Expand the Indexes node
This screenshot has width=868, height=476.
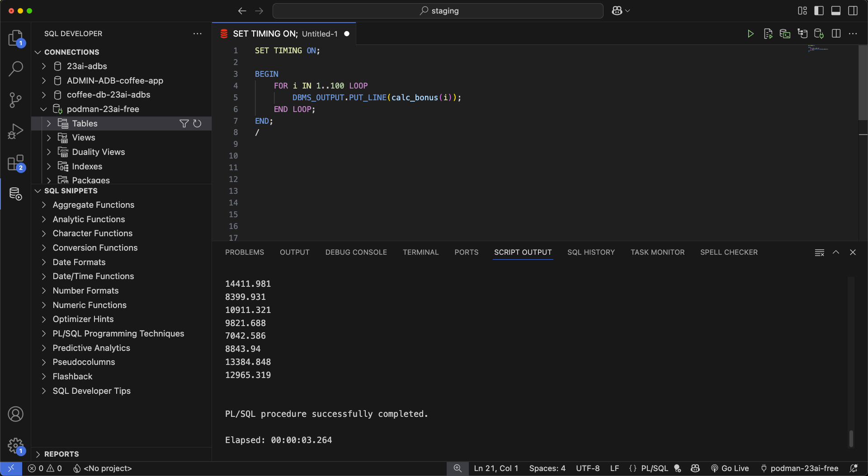click(x=49, y=167)
